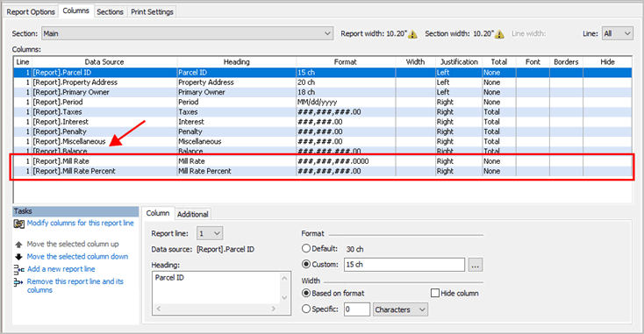Switch to the Report Options tab

pos(31,12)
